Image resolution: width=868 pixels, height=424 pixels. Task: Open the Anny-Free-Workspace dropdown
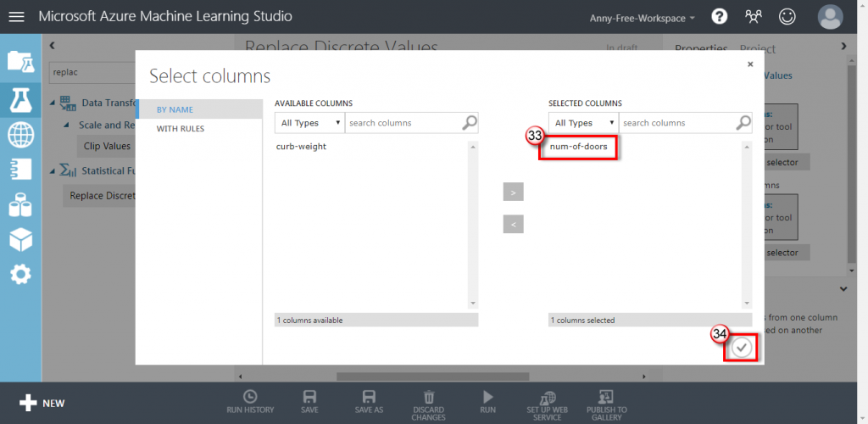643,19
